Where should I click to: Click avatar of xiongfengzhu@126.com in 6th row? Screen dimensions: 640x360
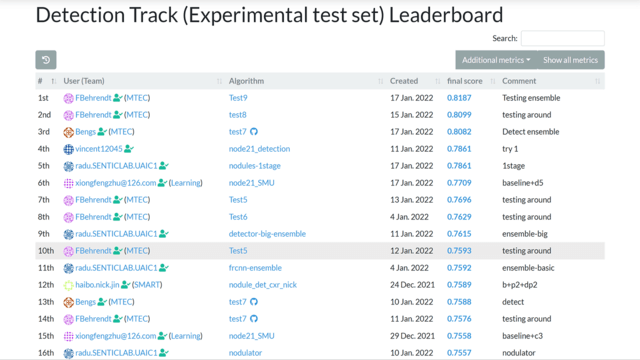click(68, 183)
